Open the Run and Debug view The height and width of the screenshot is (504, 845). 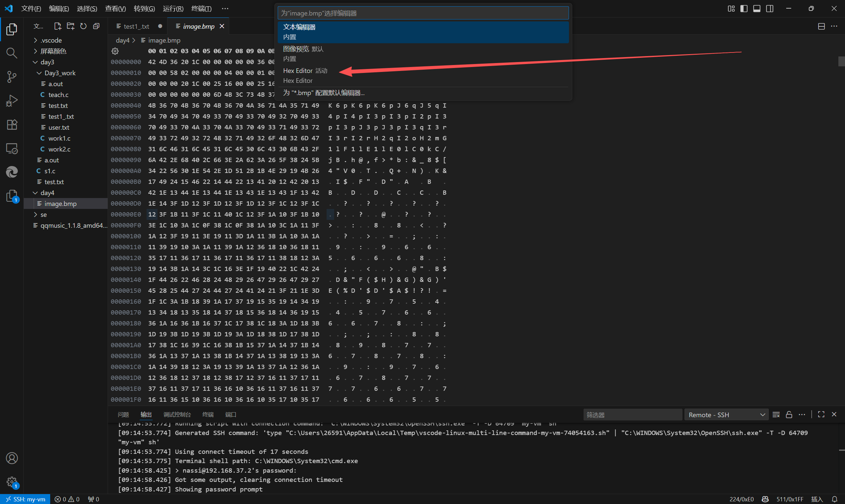pos(12,101)
